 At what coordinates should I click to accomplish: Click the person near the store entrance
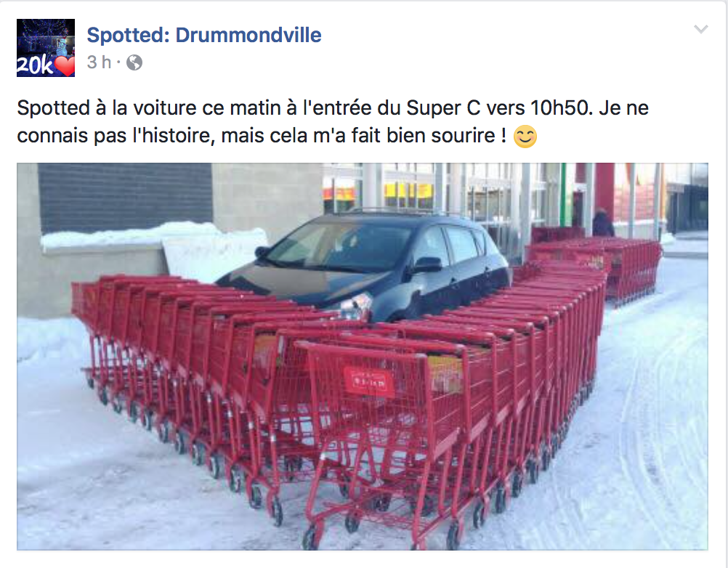pos(602,223)
